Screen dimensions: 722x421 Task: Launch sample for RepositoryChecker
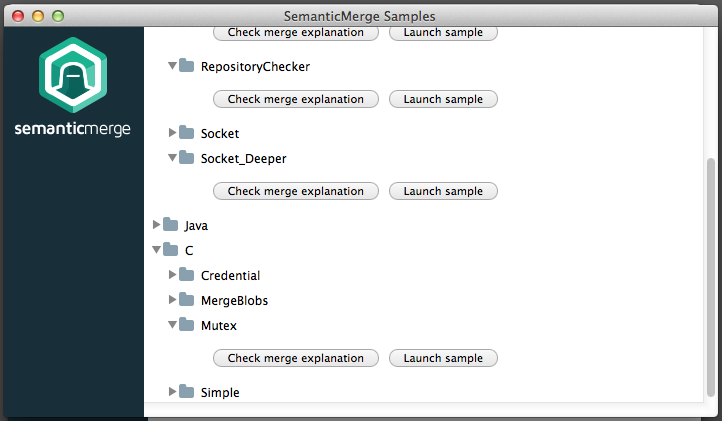(443, 99)
